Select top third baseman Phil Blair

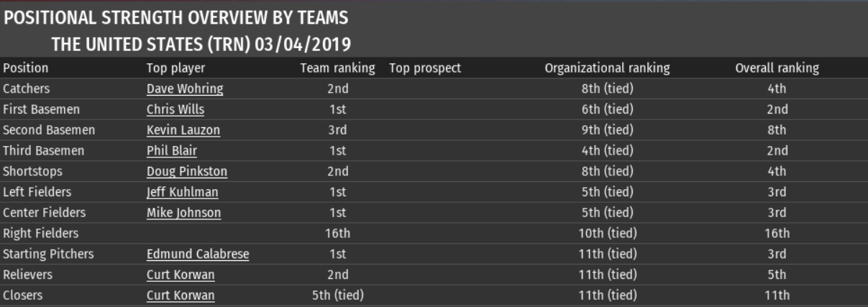tap(172, 151)
